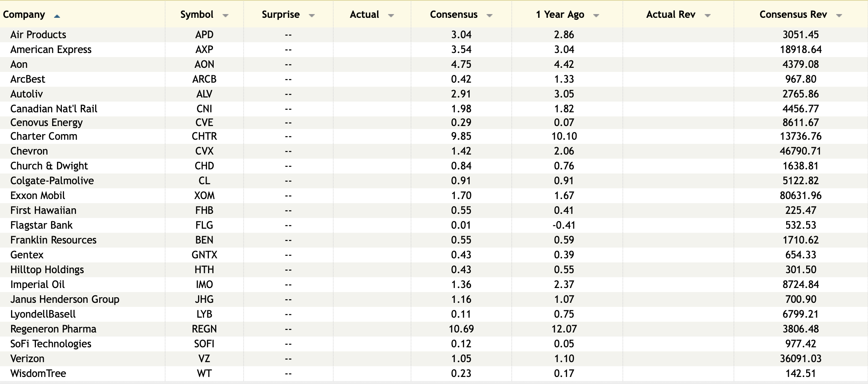This screenshot has height=384, width=868.
Task: Click Chevron's consensus revenue 46790.71
Action: (x=800, y=151)
